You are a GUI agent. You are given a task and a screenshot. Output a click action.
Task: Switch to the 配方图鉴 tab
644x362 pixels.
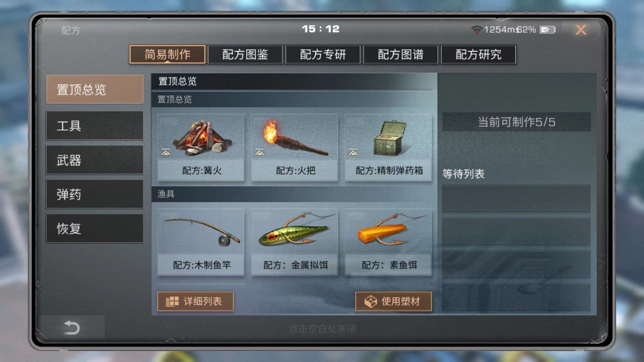tap(245, 54)
